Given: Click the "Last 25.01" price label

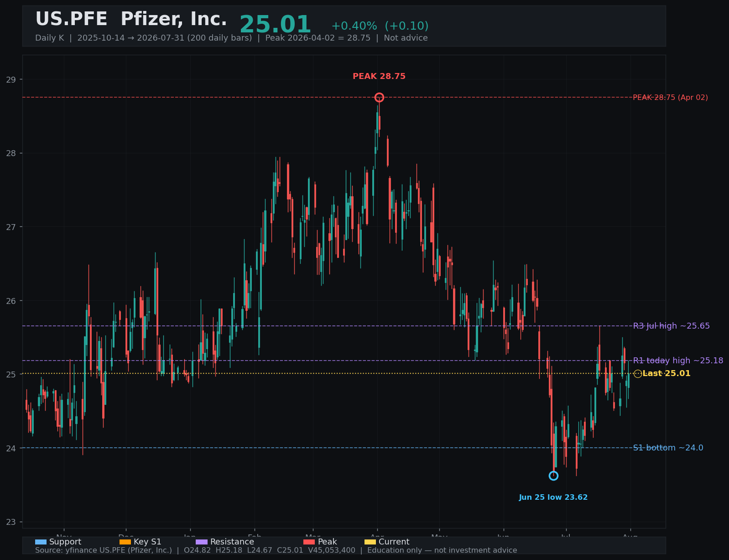Looking at the screenshot, I should point(667,373).
